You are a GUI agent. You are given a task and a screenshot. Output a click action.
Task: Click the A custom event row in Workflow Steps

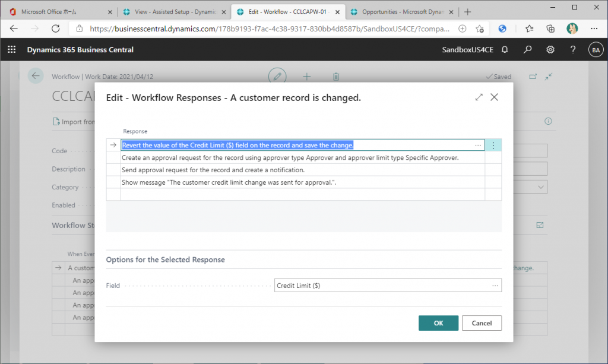81,268
